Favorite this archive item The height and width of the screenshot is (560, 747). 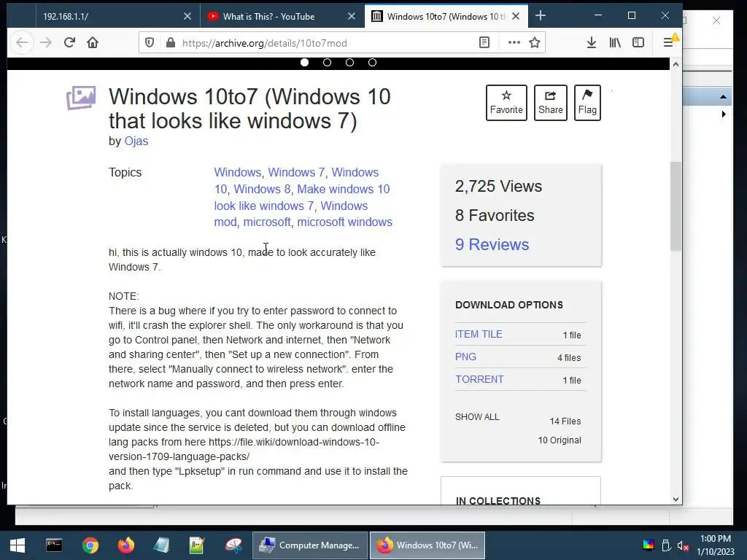[x=506, y=103]
